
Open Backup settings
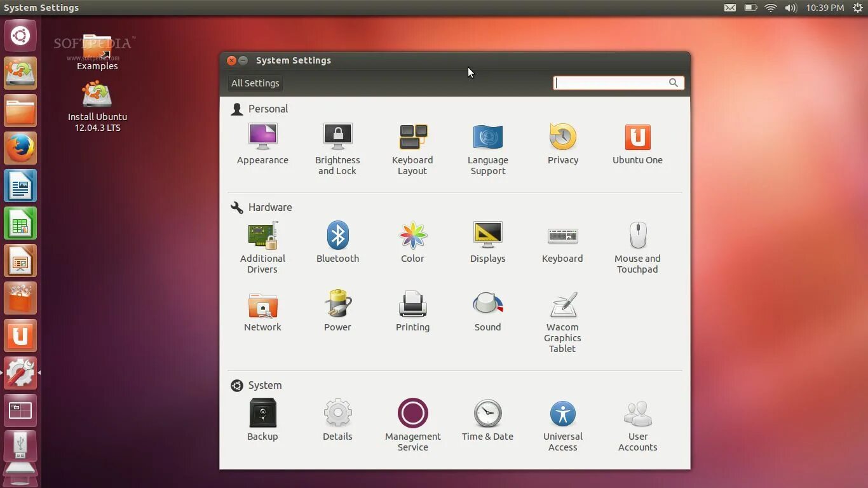[262, 420]
